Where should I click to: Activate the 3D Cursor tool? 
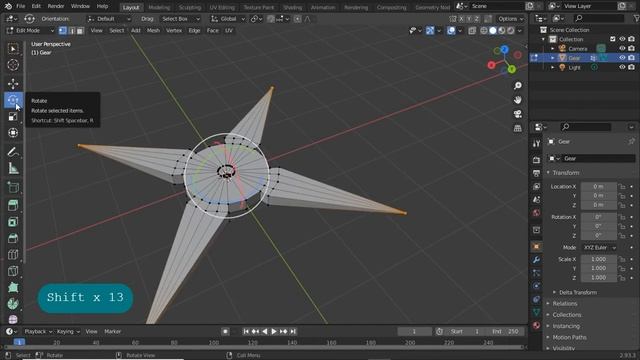coord(13,65)
